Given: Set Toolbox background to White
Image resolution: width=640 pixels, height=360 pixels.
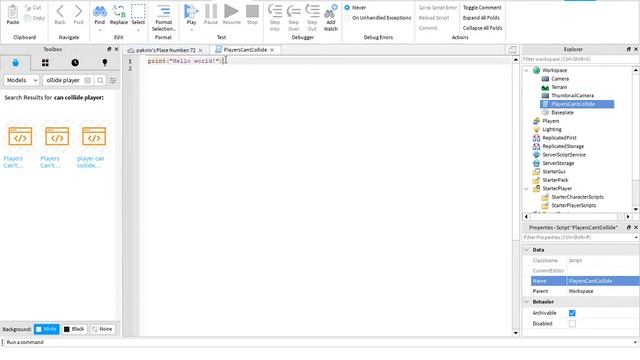Looking at the screenshot, I should (x=47, y=329).
